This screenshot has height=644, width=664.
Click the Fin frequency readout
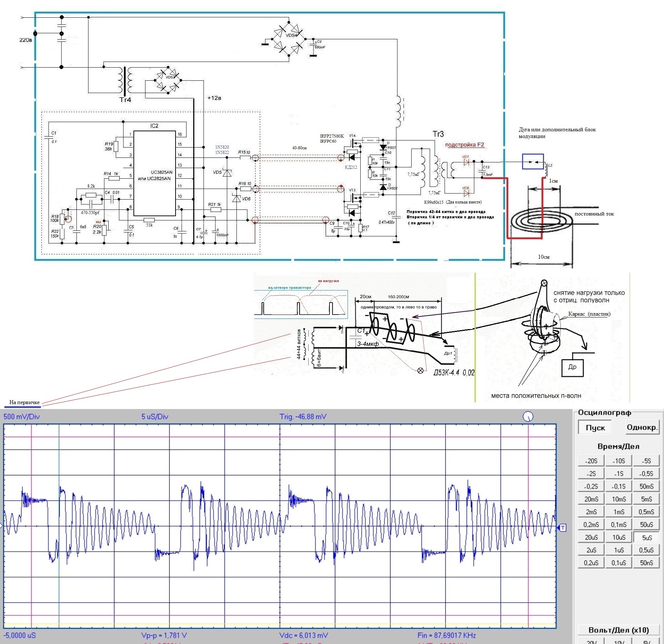446,635
